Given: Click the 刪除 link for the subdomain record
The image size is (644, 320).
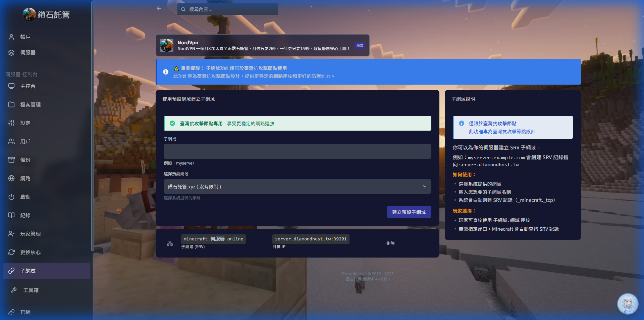Looking at the screenshot, I should pyautogui.click(x=390, y=243).
